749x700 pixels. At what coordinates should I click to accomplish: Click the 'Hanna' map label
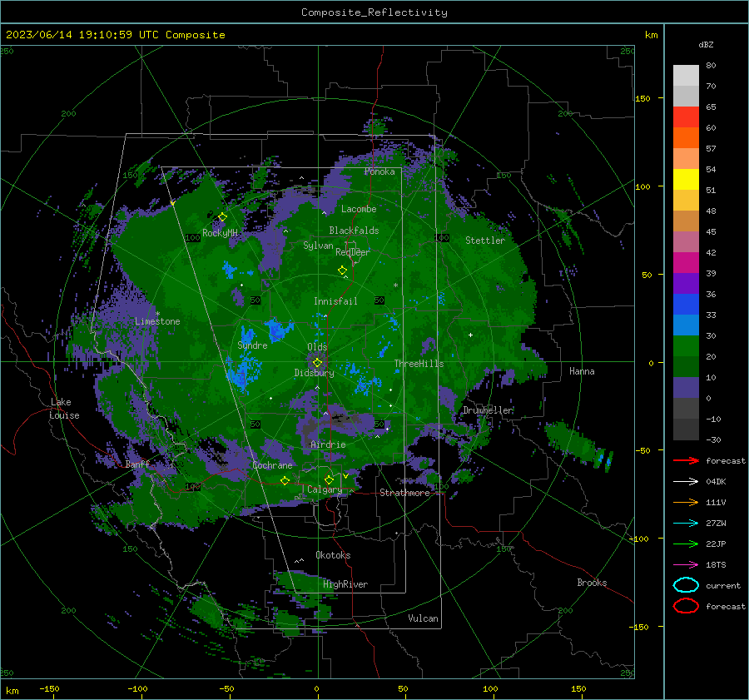(x=582, y=371)
